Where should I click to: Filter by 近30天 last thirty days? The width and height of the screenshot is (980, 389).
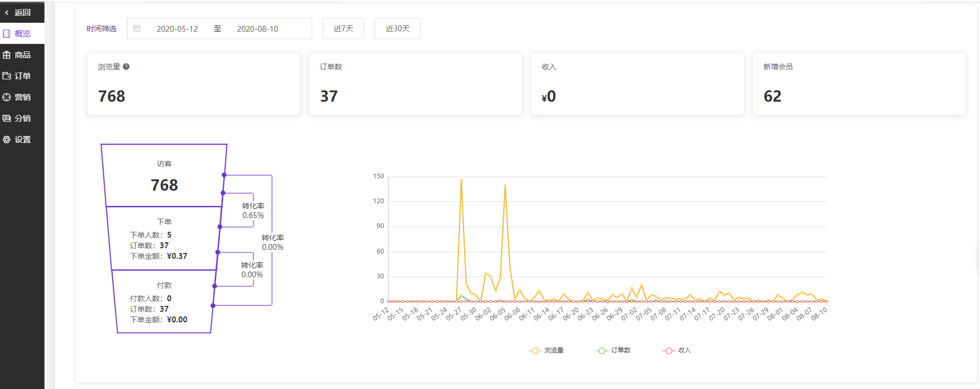click(397, 29)
